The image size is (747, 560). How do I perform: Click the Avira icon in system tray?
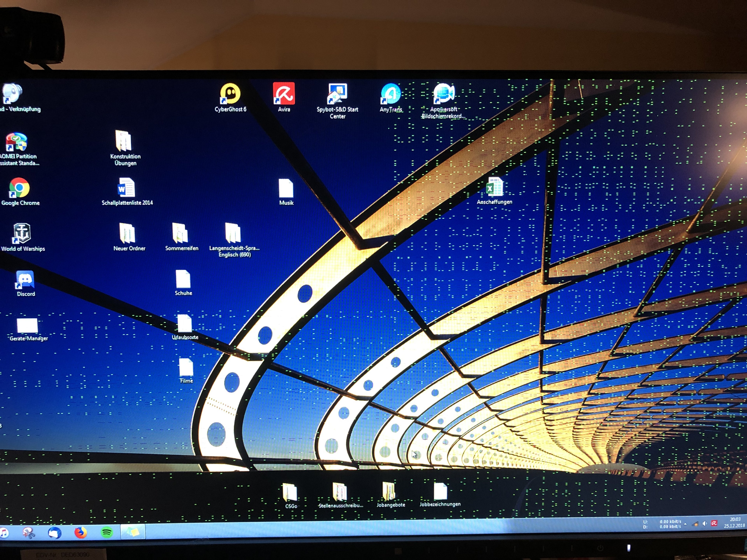714,523
